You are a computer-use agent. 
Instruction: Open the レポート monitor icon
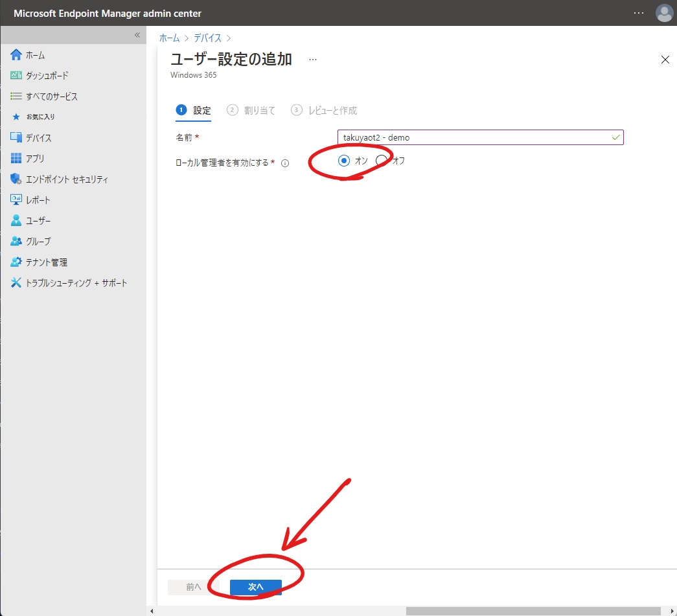click(16, 200)
